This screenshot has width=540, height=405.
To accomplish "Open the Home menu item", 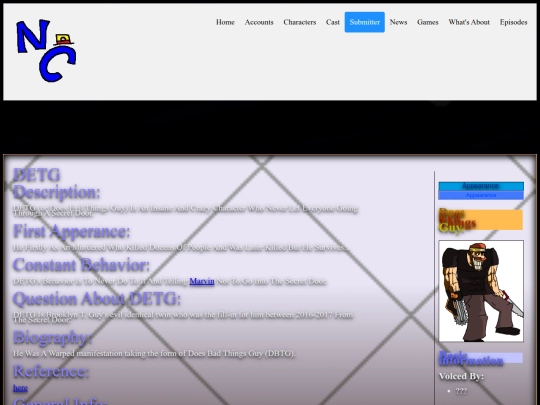I will point(225,22).
